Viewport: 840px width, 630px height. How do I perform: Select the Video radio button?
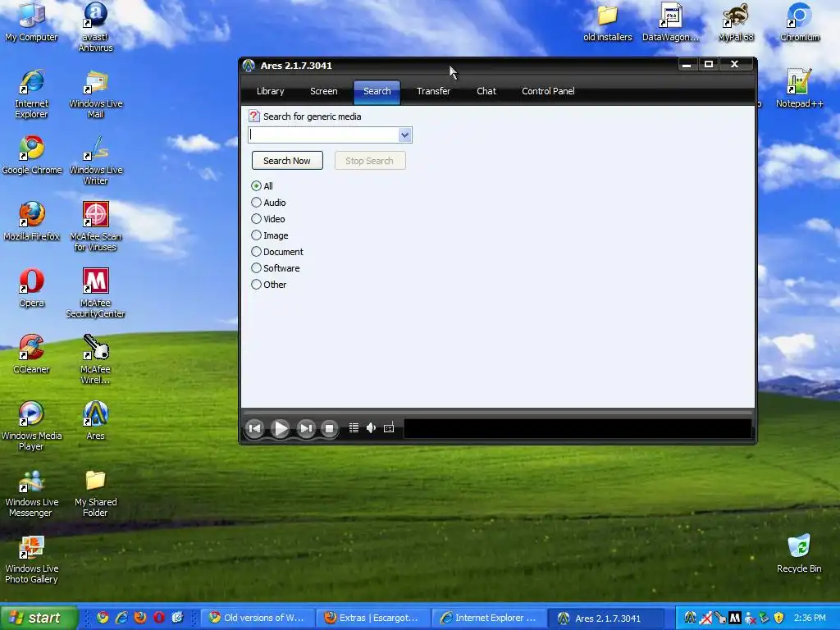click(x=256, y=218)
